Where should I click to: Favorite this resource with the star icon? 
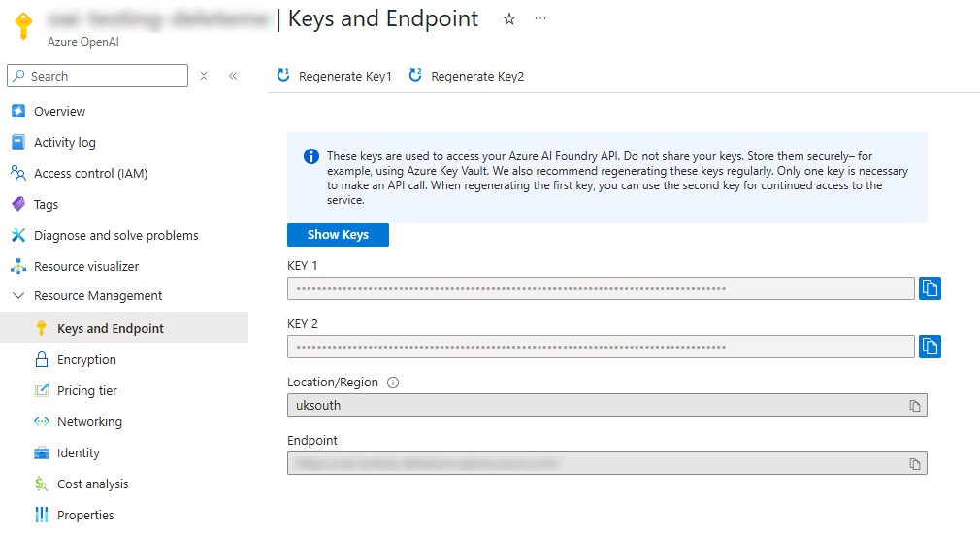click(x=509, y=19)
